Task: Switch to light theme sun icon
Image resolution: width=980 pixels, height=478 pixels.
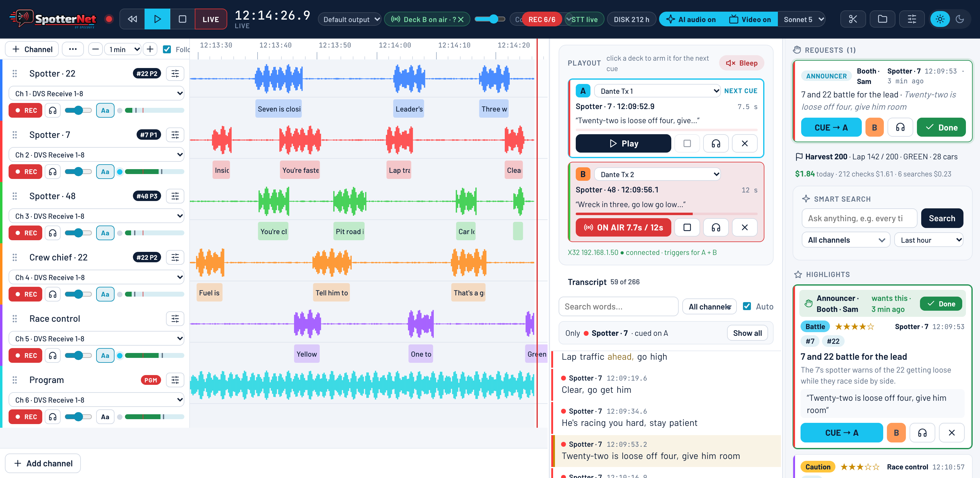Action: [x=940, y=19]
